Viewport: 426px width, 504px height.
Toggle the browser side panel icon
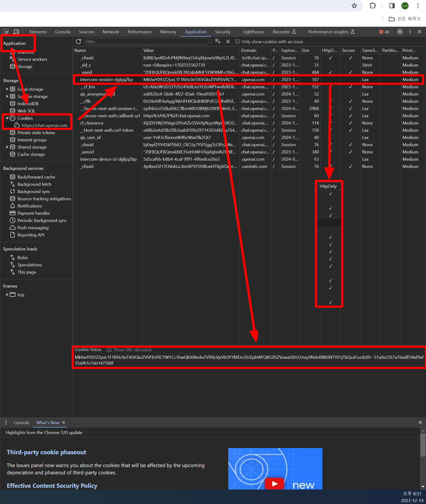click(392, 6)
